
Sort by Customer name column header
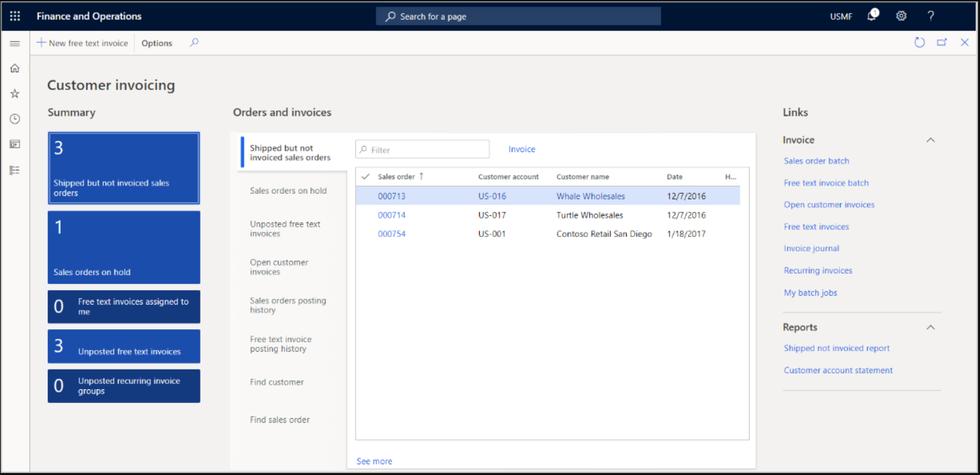pos(583,176)
